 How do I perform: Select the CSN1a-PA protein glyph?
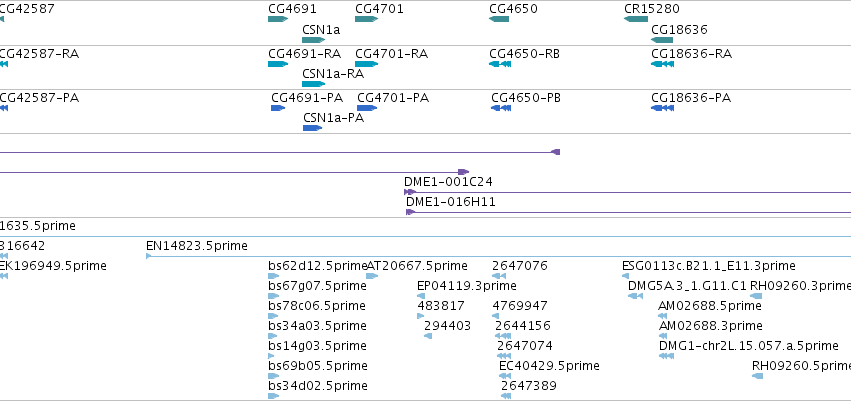[313, 128]
